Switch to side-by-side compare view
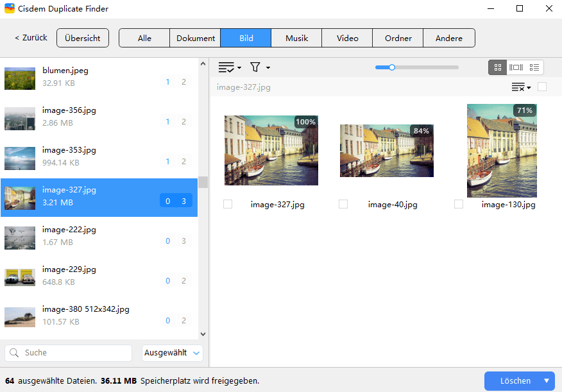This screenshot has height=392, width=562. pyautogui.click(x=516, y=67)
